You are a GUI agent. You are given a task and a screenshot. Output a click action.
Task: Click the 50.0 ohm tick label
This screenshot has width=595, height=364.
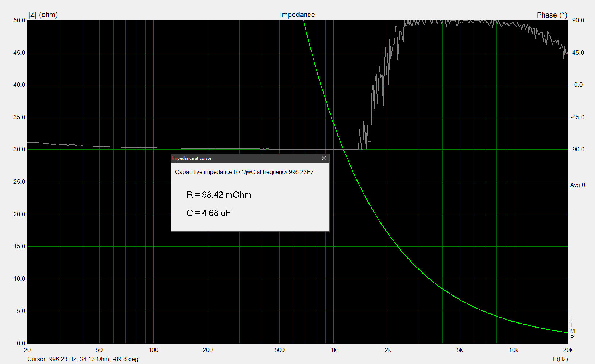coord(19,20)
